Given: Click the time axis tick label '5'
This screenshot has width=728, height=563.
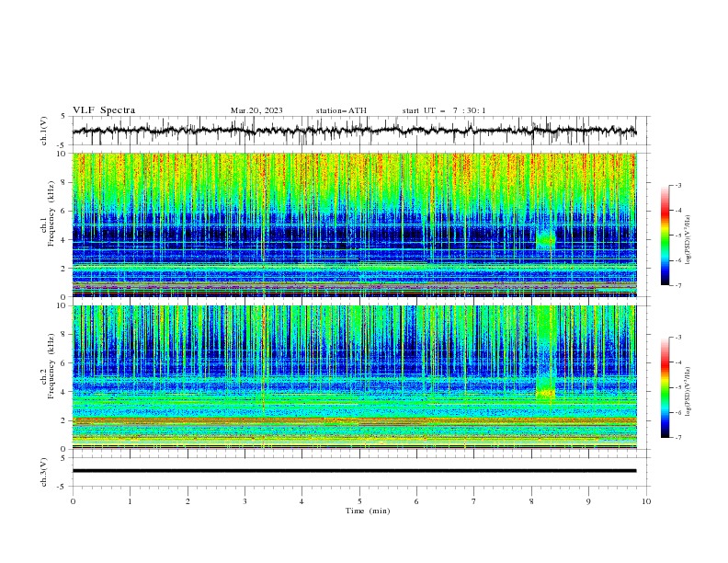Looking at the screenshot, I should pyautogui.click(x=359, y=501).
